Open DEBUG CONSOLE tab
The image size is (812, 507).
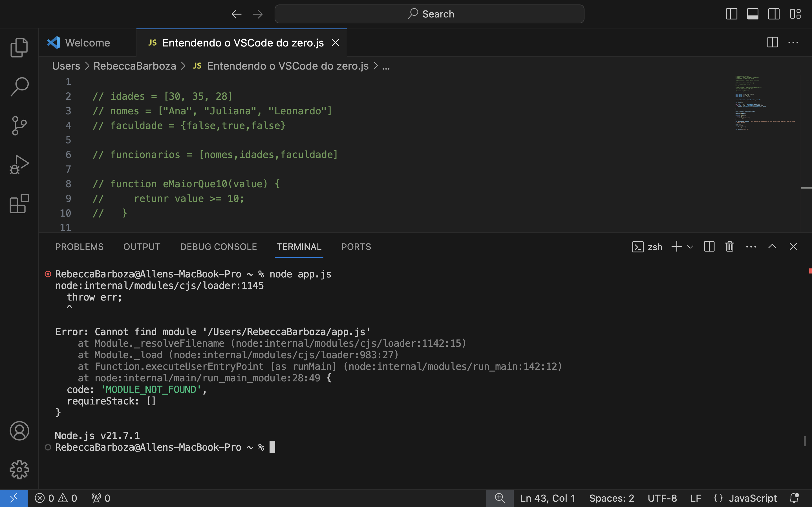click(x=218, y=246)
